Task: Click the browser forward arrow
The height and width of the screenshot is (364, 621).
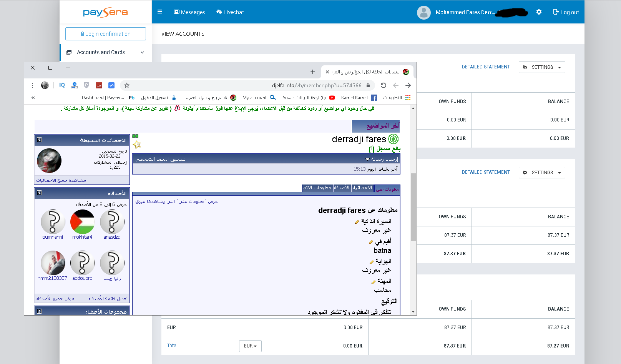Action: [408, 85]
